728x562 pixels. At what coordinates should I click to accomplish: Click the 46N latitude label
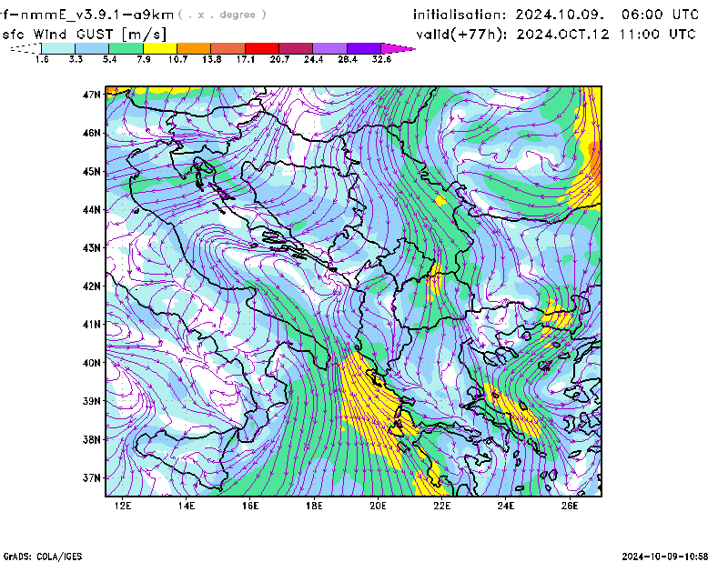click(92, 133)
